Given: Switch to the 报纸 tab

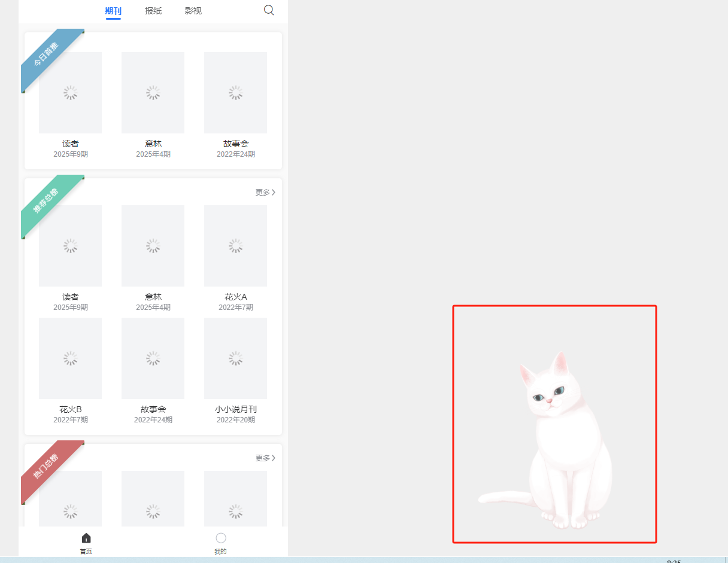Looking at the screenshot, I should pos(153,11).
